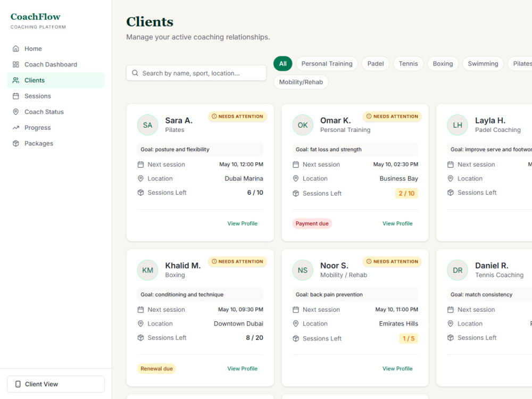Screen dimensions: 532x399
Task: Click the Clients people icon
Action: point(15,80)
